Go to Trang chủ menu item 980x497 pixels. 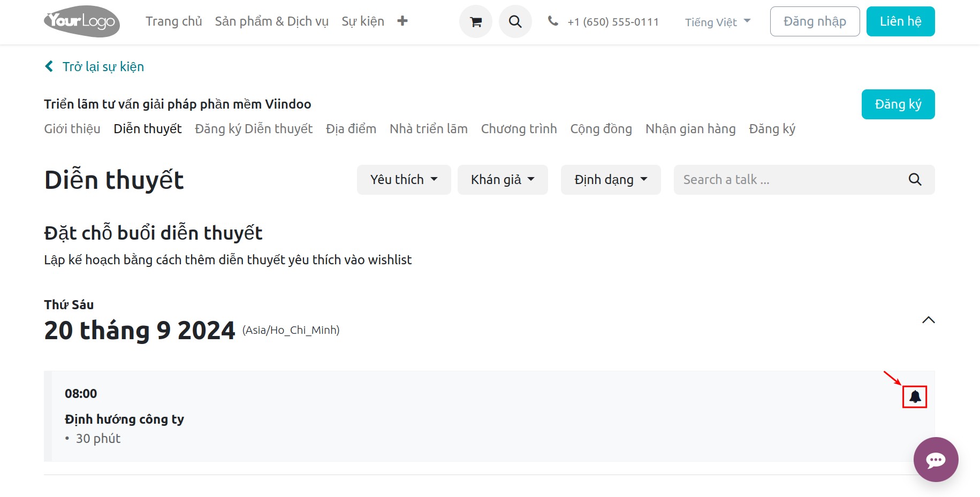coord(174,21)
